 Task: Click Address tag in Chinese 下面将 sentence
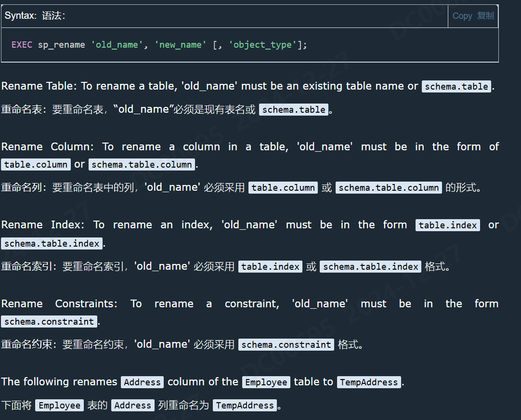click(x=133, y=406)
